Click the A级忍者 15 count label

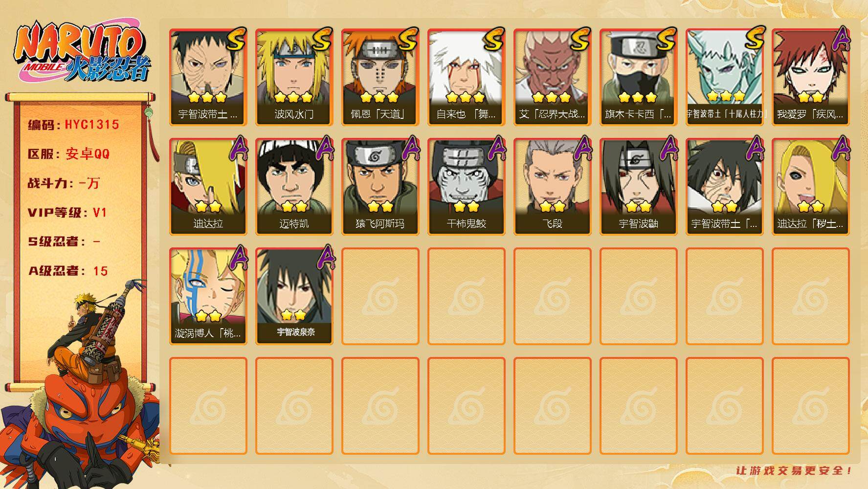tap(68, 271)
